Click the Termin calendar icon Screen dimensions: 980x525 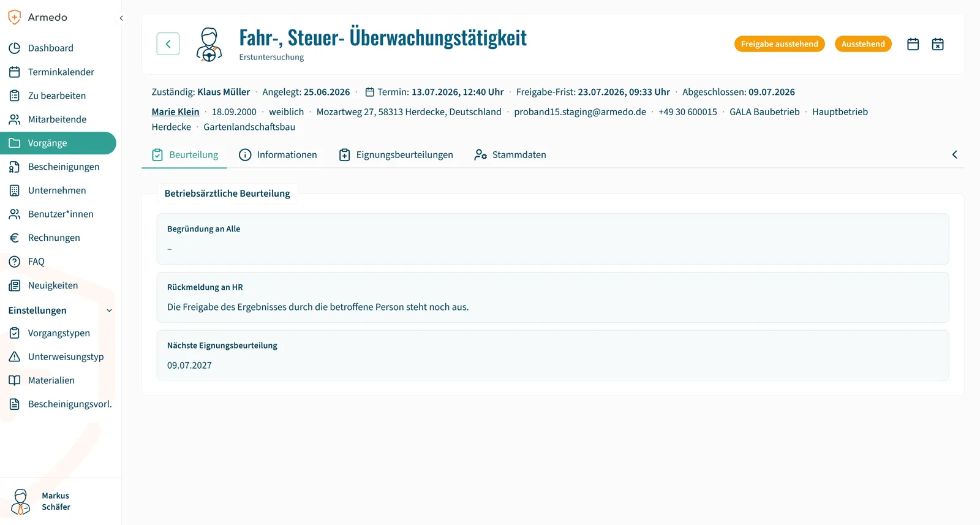(370, 92)
